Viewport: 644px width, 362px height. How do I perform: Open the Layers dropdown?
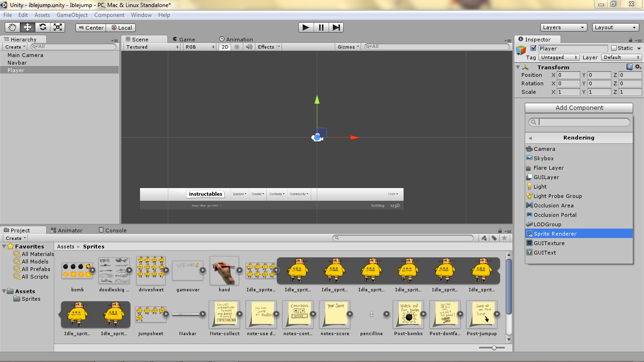[563, 27]
